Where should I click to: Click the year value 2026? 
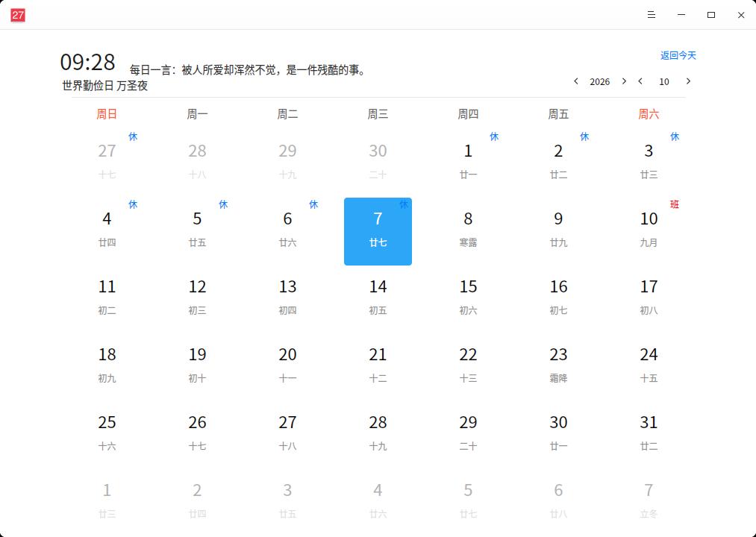tap(600, 81)
